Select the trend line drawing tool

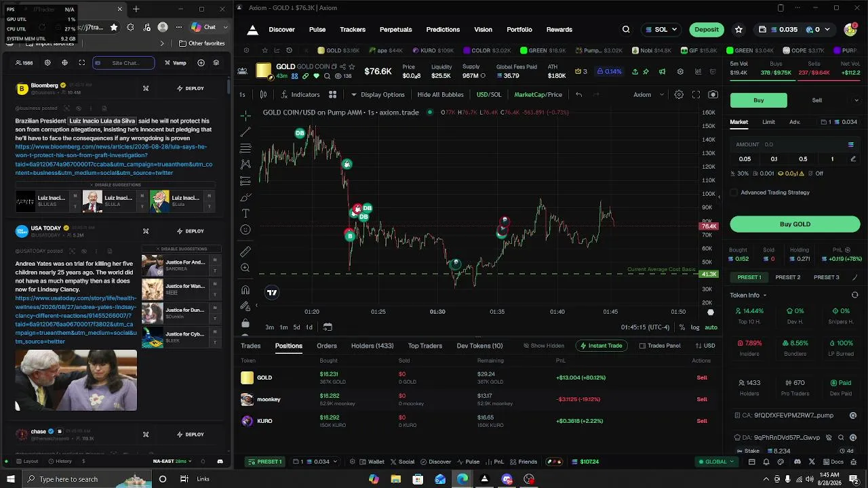coord(245,131)
